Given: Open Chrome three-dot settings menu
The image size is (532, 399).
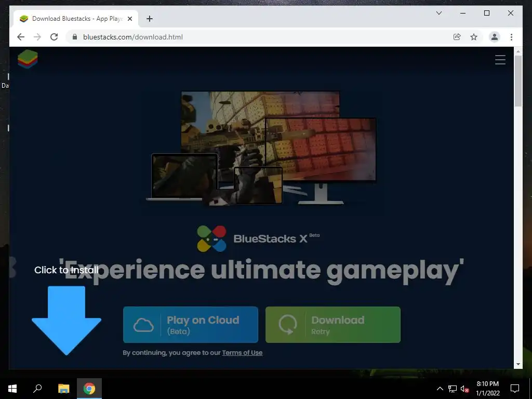Looking at the screenshot, I should (x=511, y=37).
